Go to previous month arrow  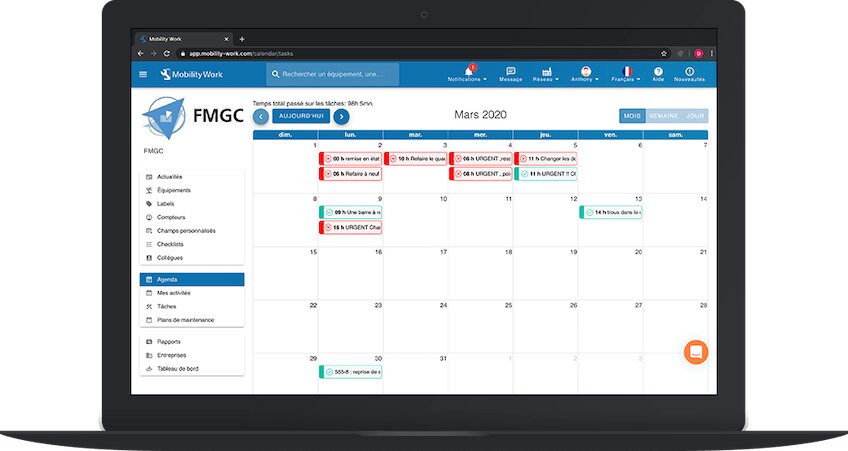pyautogui.click(x=261, y=116)
